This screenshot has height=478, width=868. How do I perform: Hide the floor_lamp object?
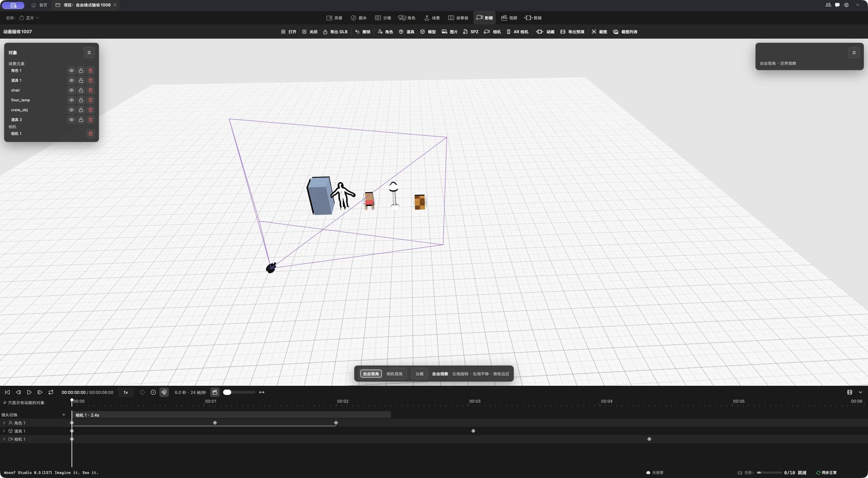point(72,100)
